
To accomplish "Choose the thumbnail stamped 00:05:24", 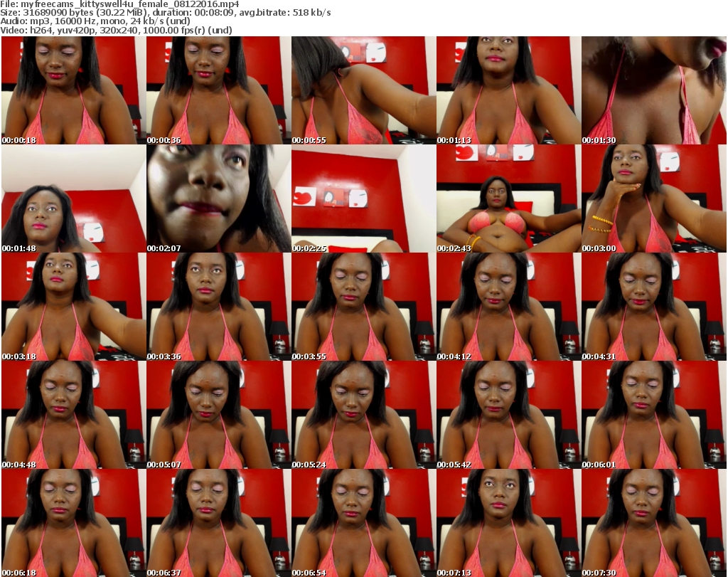I will pyautogui.click(x=363, y=415).
